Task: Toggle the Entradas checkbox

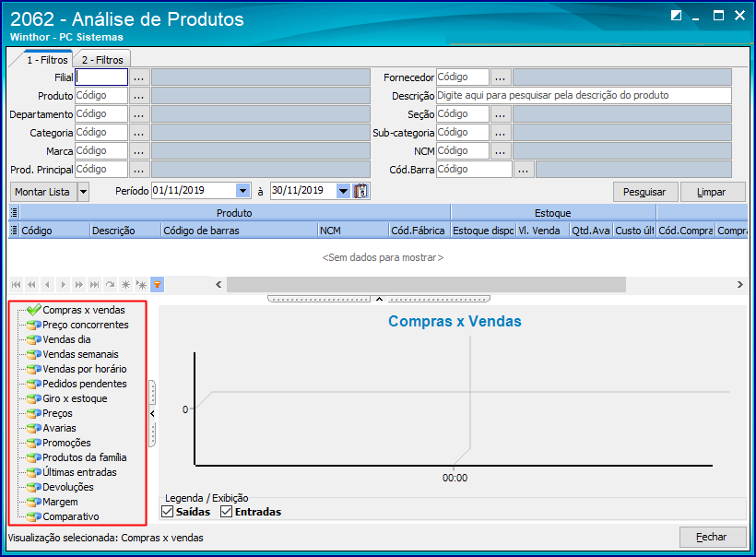Action: click(x=226, y=512)
